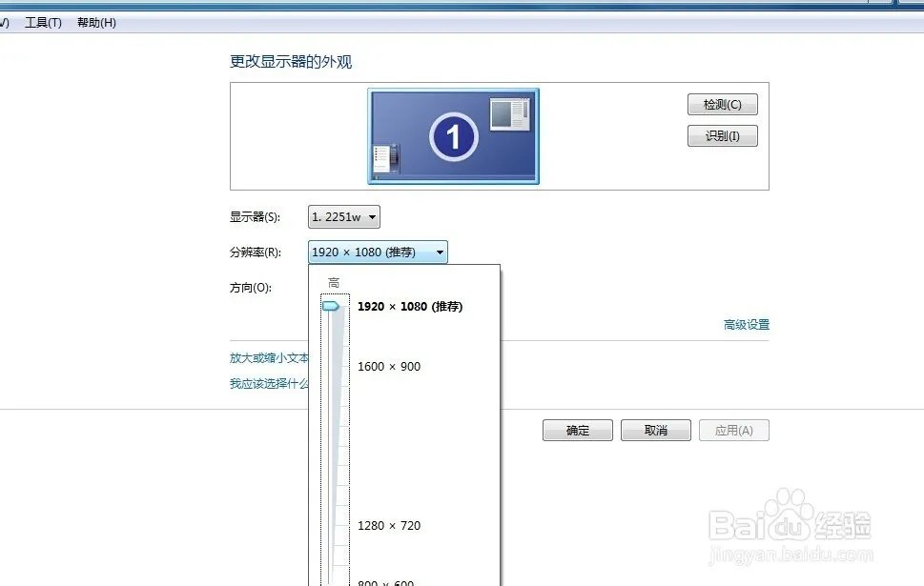
Task: Select the 1280 × 720 resolution option
Action: 390,525
